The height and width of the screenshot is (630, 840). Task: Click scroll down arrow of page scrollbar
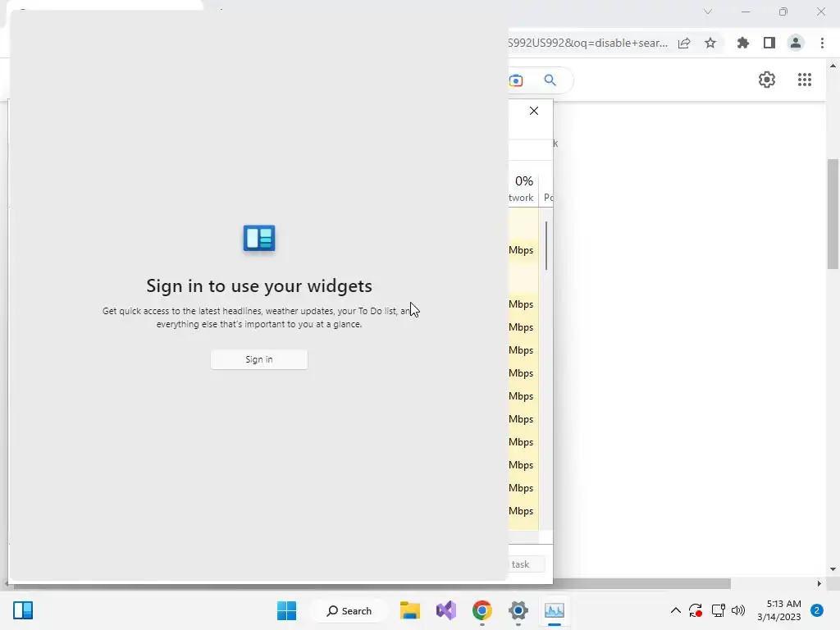tap(833, 569)
